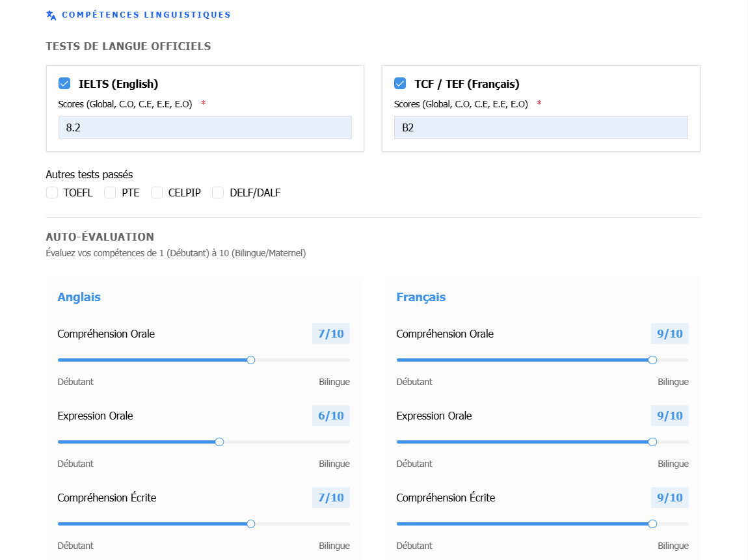Click the translate icon beside Compétences Linguistiques
The height and width of the screenshot is (560, 748).
tap(51, 15)
